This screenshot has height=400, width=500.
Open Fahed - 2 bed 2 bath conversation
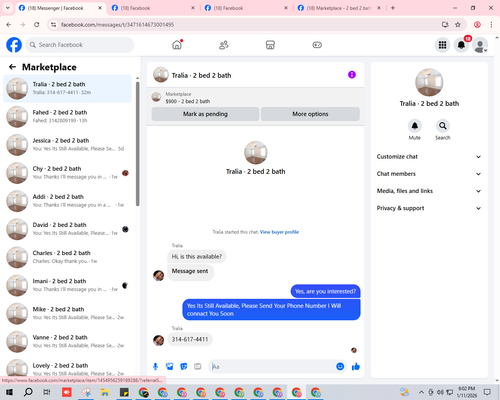pyautogui.click(x=68, y=116)
